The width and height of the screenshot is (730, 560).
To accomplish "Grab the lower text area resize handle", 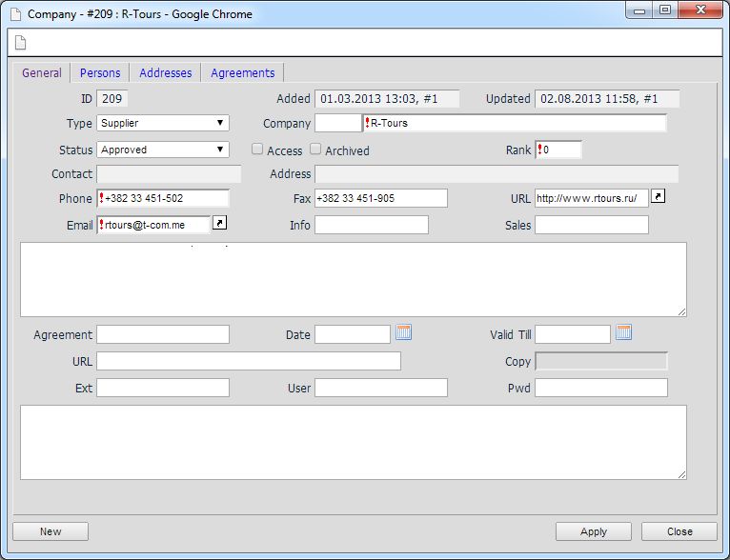I will pos(682,475).
